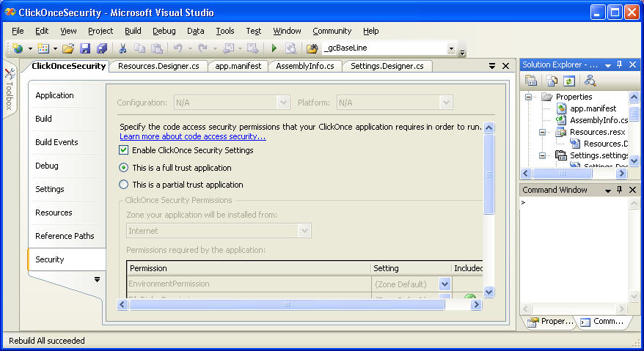Click inside the Command Window input area

point(574,251)
